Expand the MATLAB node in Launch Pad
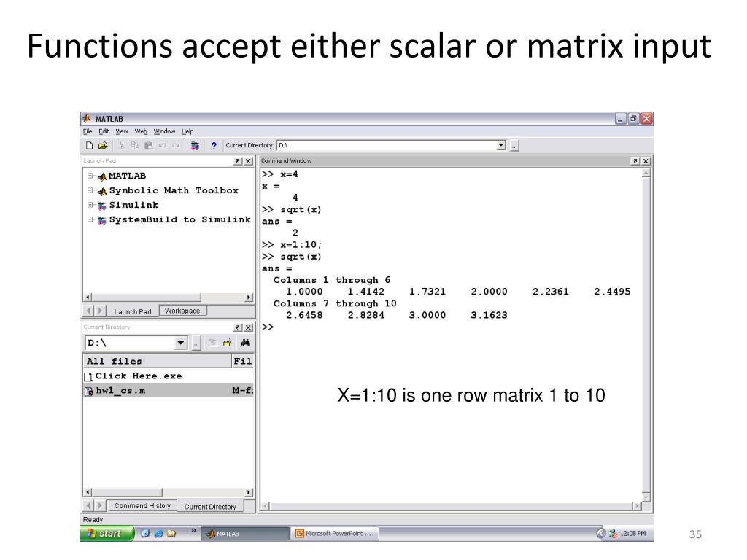Image resolution: width=747 pixels, height=560 pixels. (90, 176)
